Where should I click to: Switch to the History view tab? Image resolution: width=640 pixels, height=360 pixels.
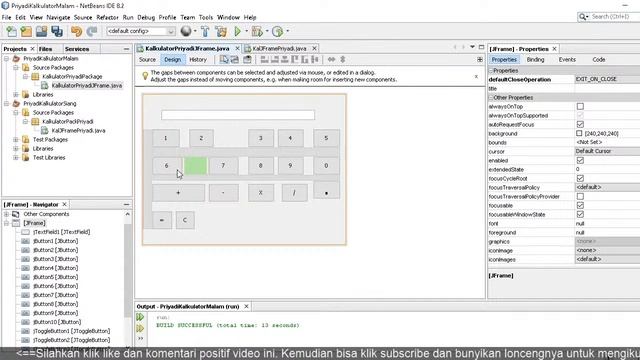click(x=198, y=60)
